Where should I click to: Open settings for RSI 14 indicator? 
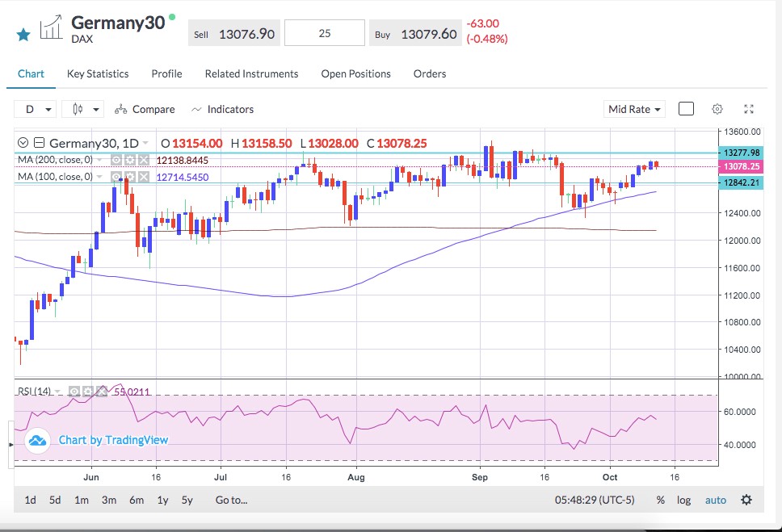click(88, 392)
